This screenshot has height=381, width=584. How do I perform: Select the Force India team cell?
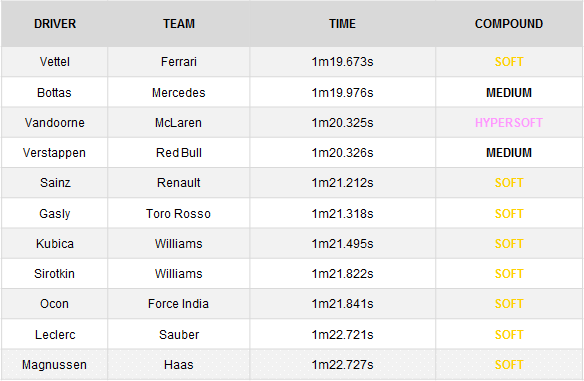(179, 304)
